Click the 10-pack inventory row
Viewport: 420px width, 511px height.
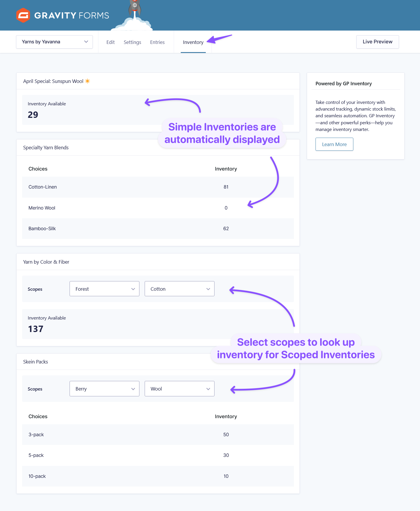tap(158, 476)
